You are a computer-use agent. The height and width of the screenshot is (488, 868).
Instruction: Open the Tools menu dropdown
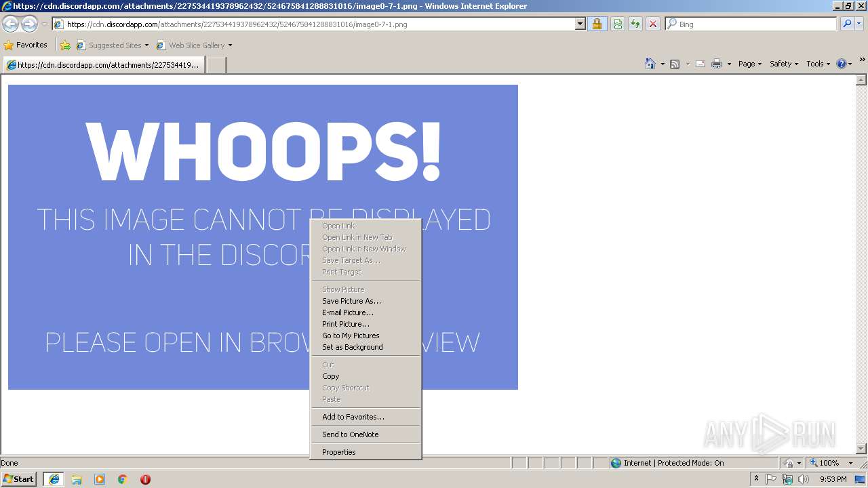point(818,64)
